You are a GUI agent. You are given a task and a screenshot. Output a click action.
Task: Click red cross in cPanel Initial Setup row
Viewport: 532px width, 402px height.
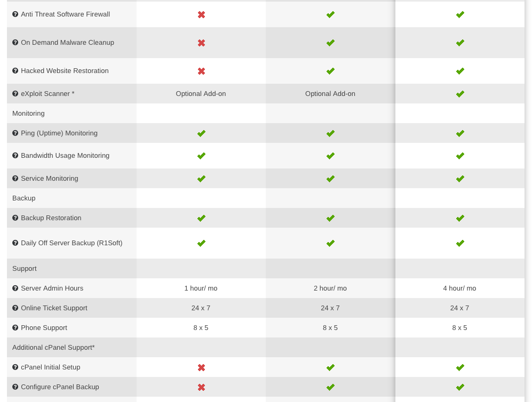click(x=202, y=367)
